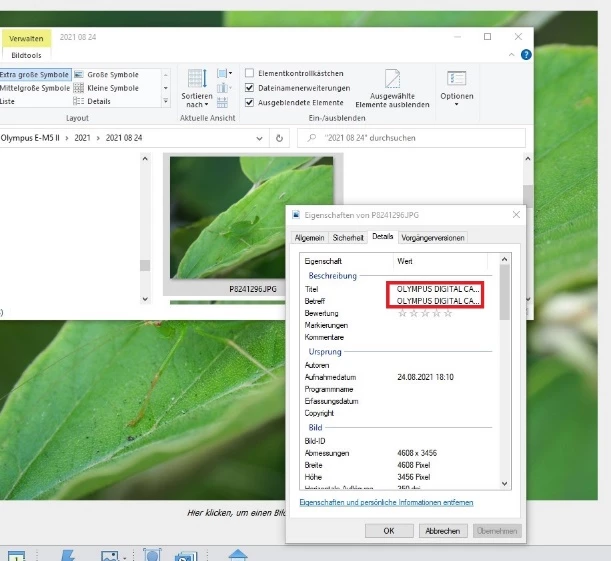
Task: Click the picture dropdown icon in bottom toolbar
Action: pos(113,556)
